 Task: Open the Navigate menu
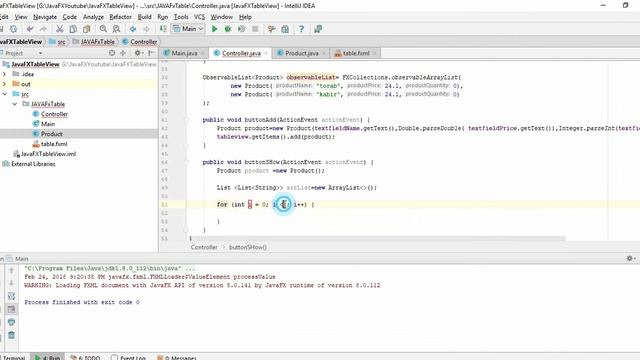tap(45, 17)
